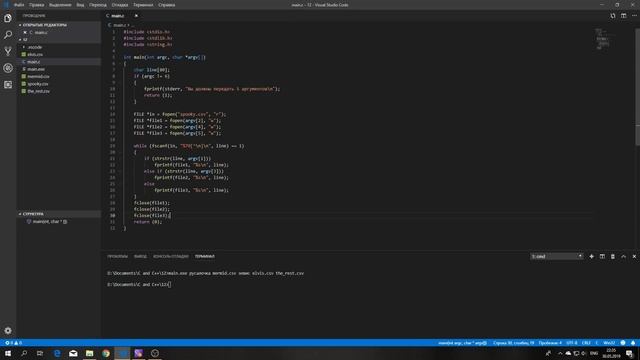Open the terminal selector dropdown showing cmd
The height and width of the screenshot is (360, 640).
click(x=556, y=256)
